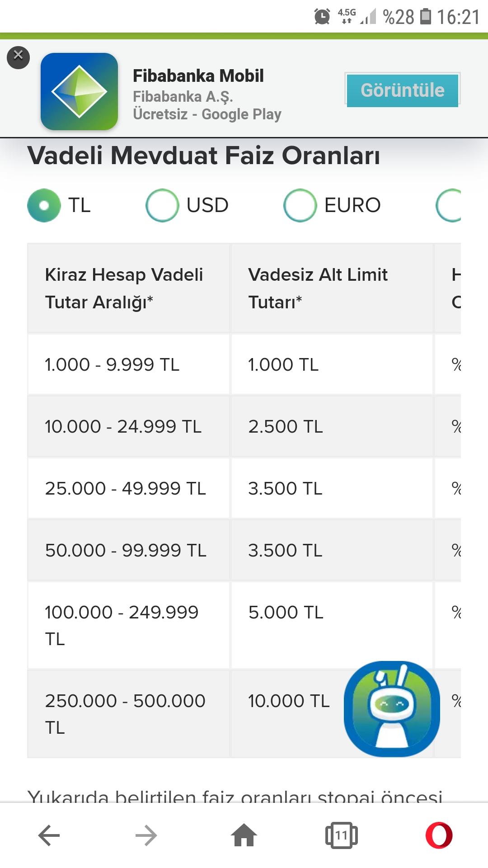The image size is (488, 868).
Task: Open the browser home page
Action: [x=244, y=835]
